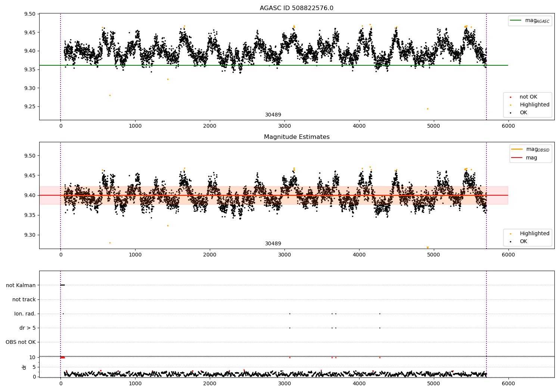Click 'OK' legend entry in middle plot
This screenshot has width=560, height=392.
[519, 242]
